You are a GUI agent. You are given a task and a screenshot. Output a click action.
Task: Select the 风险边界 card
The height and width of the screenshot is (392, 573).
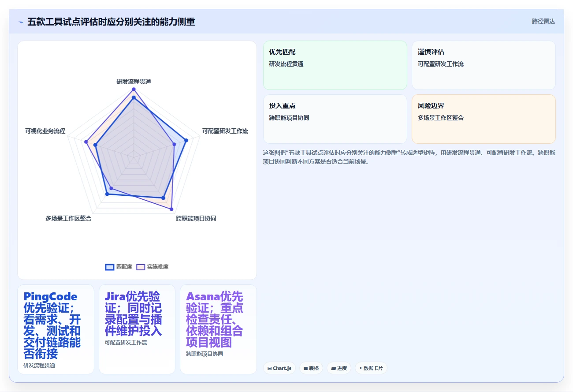tap(484, 119)
